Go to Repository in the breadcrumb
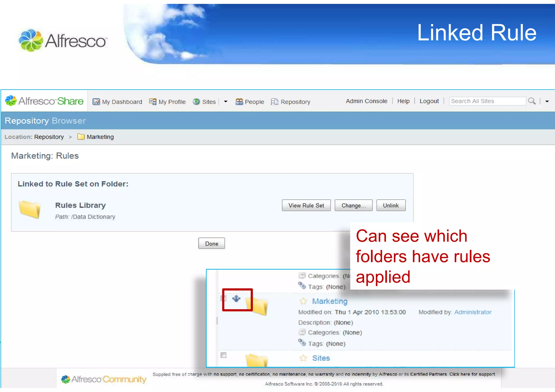Screen dimensions: 555x392 coord(49,137)
